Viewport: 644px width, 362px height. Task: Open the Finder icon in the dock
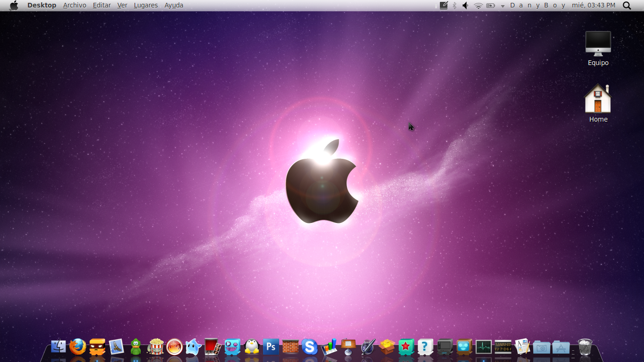click(x=58, y=347)
